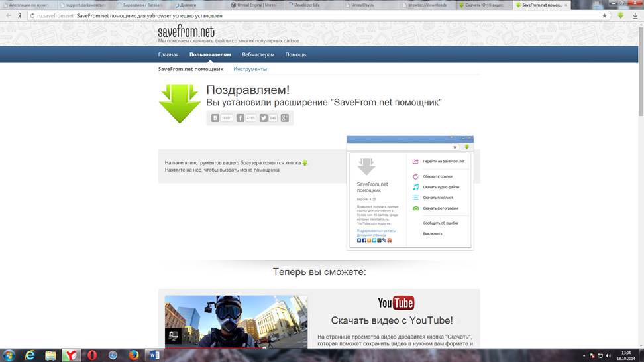Viewport: 644px width, 362px height.
Task: Bookmark this page with the star icon
Action: pyautogui.click(x=604, y=16)
